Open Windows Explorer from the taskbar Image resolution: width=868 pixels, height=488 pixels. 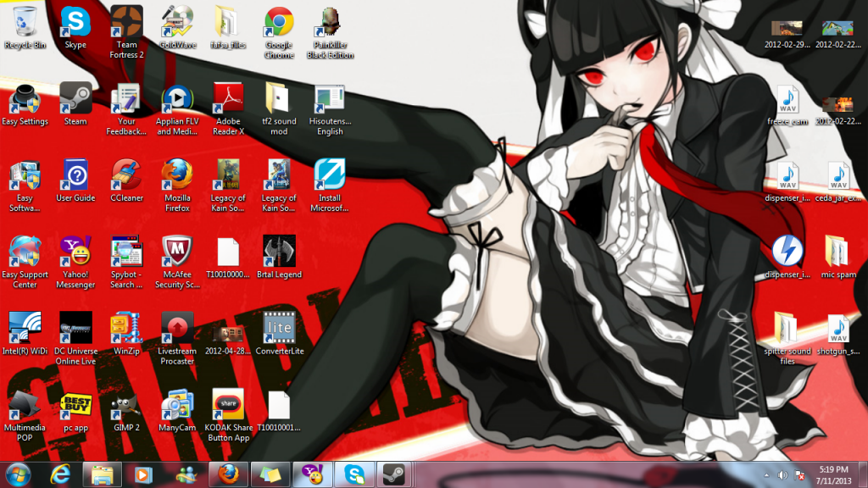pyautogui.click(x=102, y=474)
